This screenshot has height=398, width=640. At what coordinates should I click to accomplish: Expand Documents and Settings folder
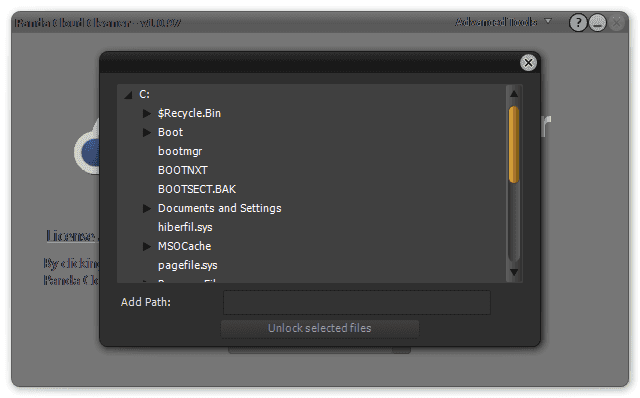click(147, 208)
